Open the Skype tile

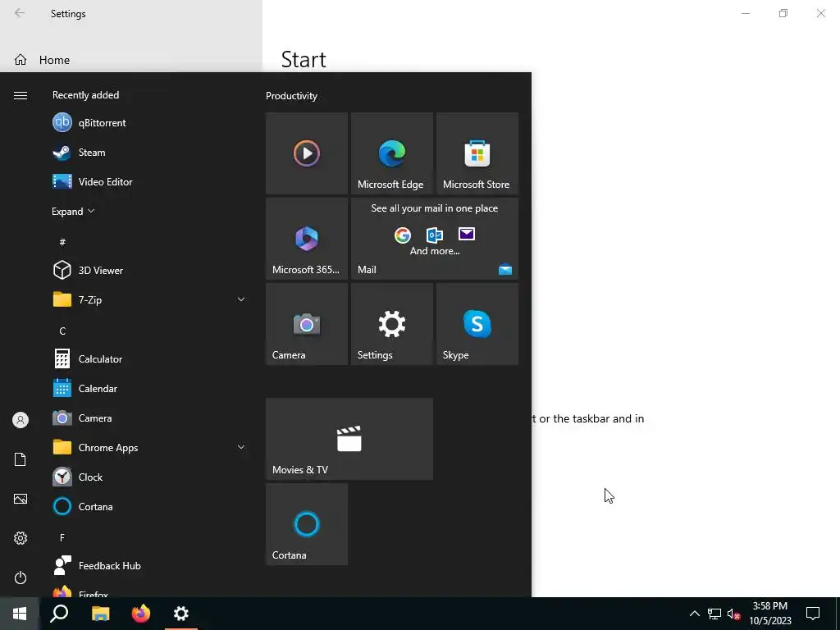click(477, 324)
